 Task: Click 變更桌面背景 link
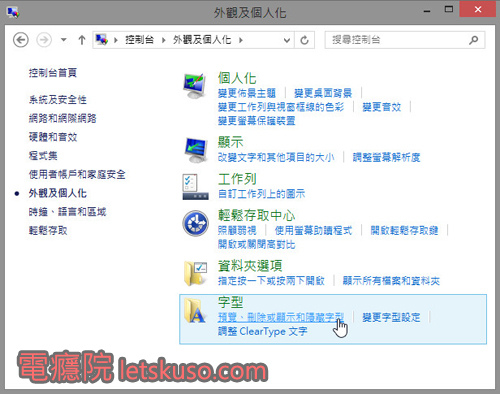323,93
